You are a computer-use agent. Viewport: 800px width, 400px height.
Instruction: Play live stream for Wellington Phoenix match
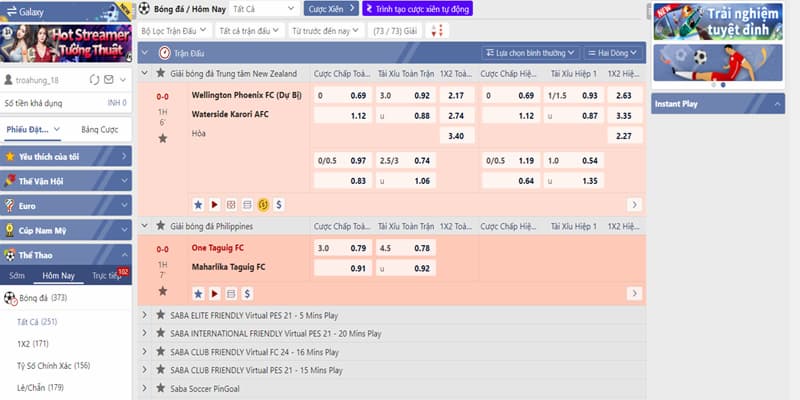214,205
